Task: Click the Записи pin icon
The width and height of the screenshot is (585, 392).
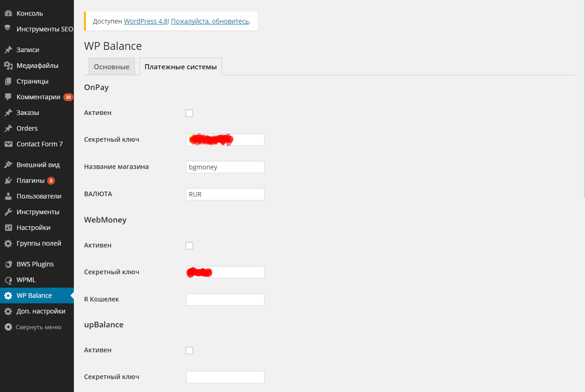Action: click(x=8, y=50)
